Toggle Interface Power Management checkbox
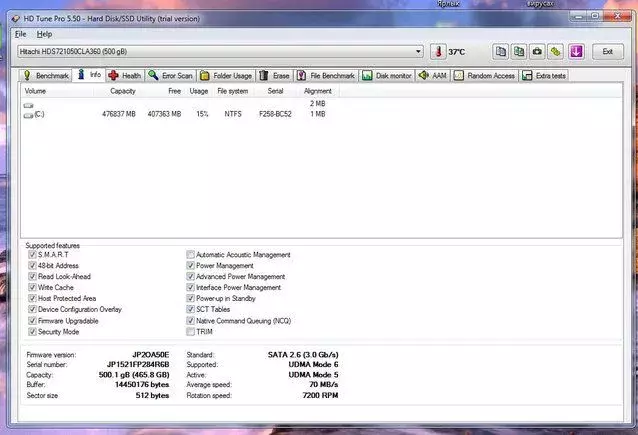 click(x=190, y=288)
